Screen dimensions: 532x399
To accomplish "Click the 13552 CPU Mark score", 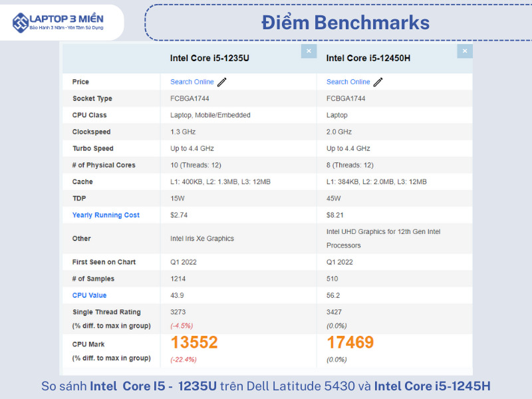I will [194, 342].
